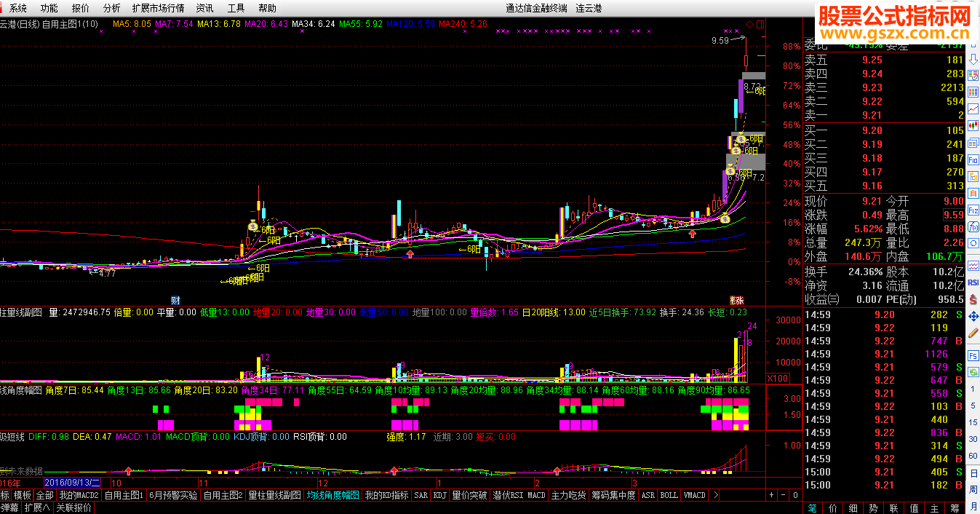Switch to the 6月预警实验 tab
The height and width of the screenshot is (514, 980).
pos(173,495)
